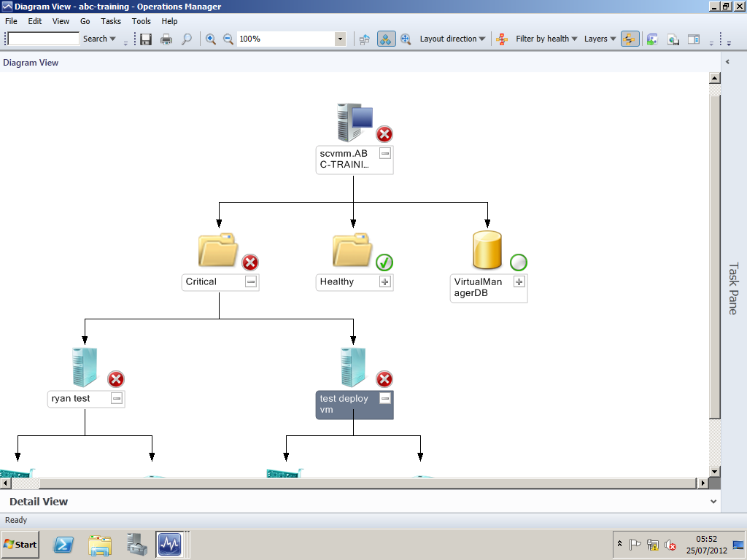Click the faded icon left of the highlighted Auto Layout button

[365, 39]
